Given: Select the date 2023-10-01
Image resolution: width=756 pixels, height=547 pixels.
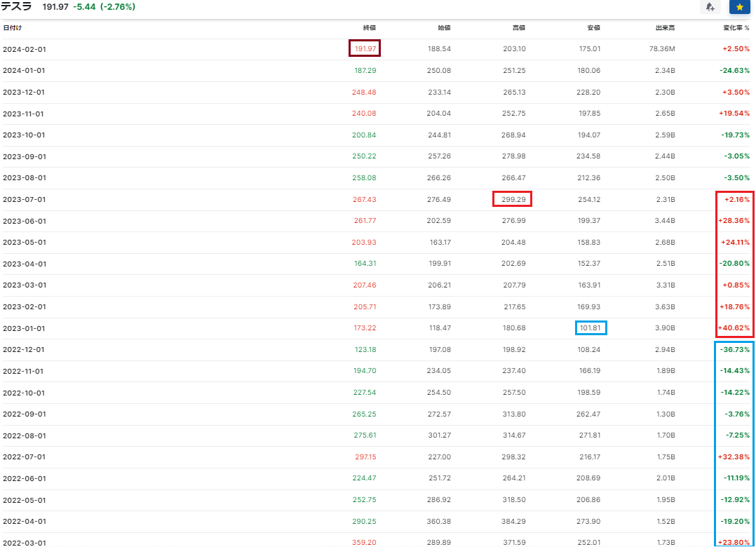Looking at the screenshot, I should [24, 135].
